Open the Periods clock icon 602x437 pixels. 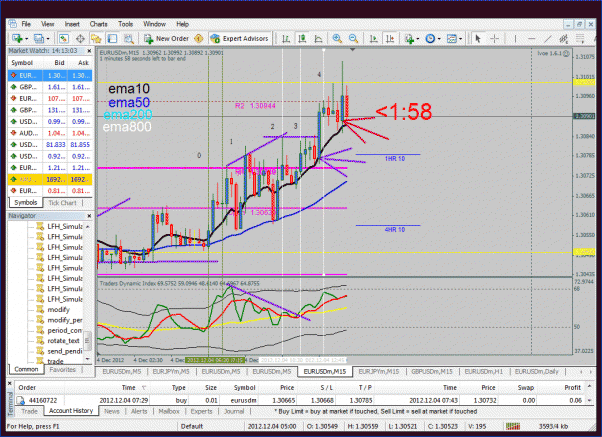[430, 38]
